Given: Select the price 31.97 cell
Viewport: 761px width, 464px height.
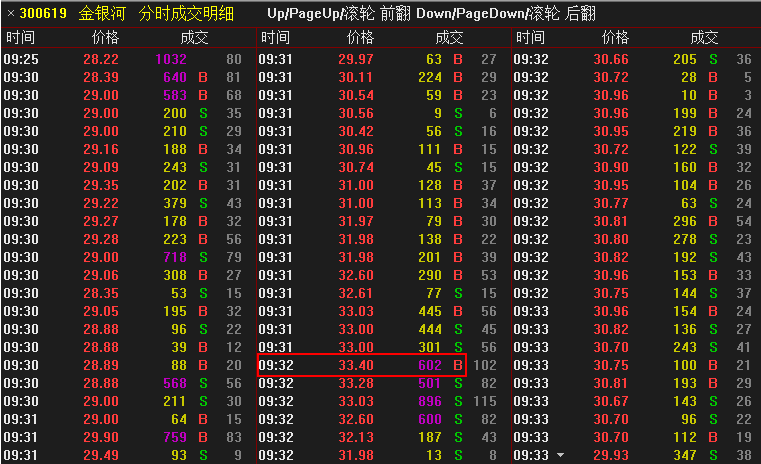Looking at the screenshot, I should pyautogui.click(x=356, y=221).
